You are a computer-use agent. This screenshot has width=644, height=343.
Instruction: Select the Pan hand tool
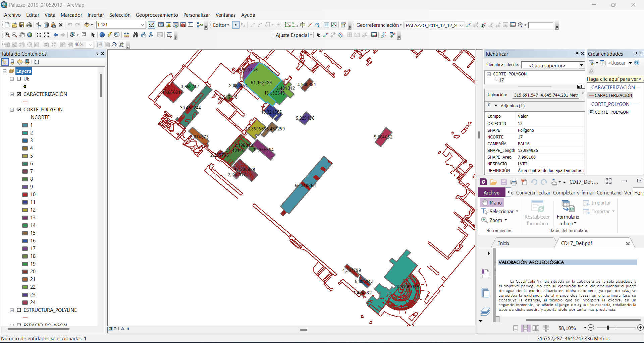pos(22,35)
